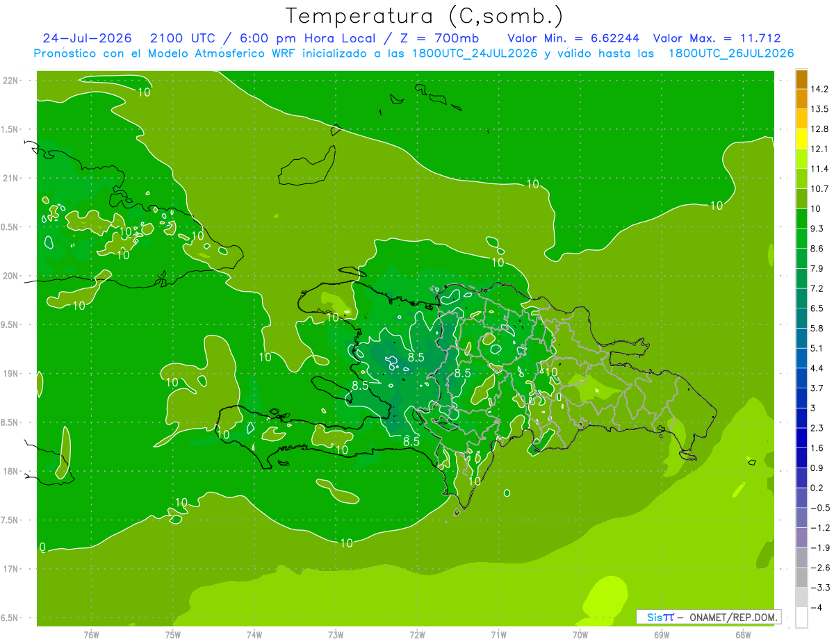Click longitude axis label "69W"

[x=661, y=634]
